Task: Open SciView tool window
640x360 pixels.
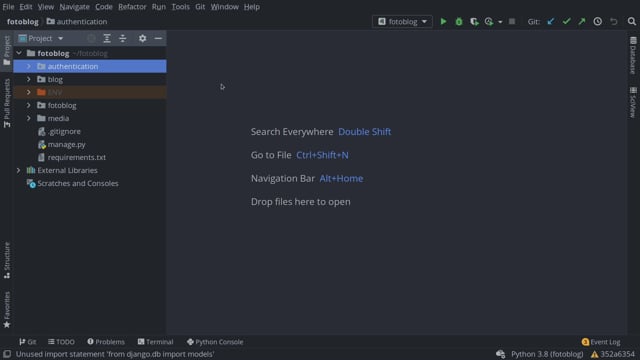Action: (633, 102)
